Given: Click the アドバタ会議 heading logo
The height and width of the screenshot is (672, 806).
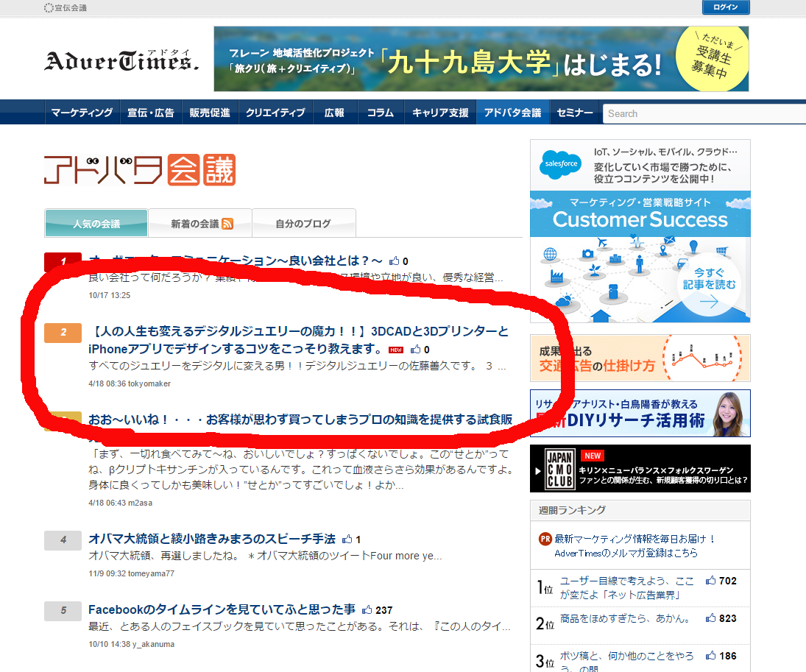Looking at the screenshot, I should pyautogui.click(x=140, y=170).
